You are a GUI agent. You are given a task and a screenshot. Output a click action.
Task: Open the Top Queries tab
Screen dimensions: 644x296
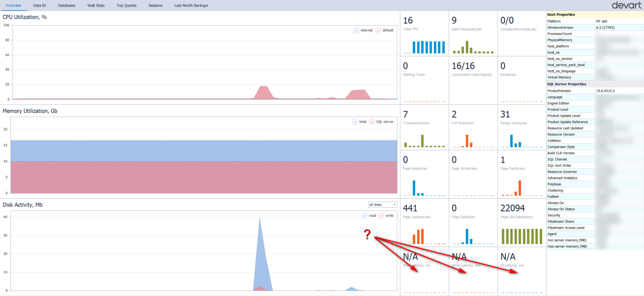127,5
